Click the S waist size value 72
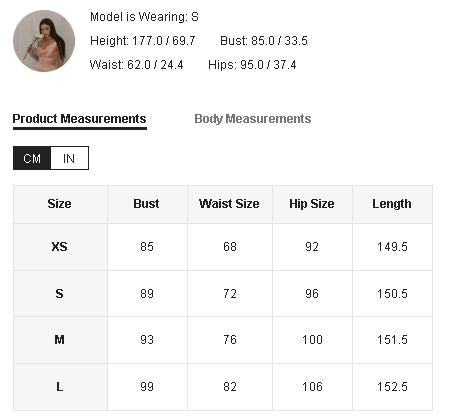Image resolution: width=450 pixels, height=418 pixels. coord(230,294)
